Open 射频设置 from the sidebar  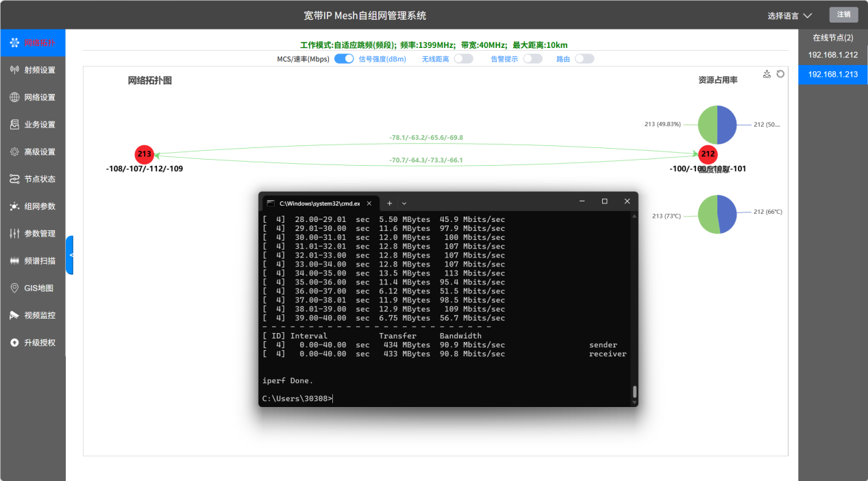pyautogui.click(x=33, y=70)
